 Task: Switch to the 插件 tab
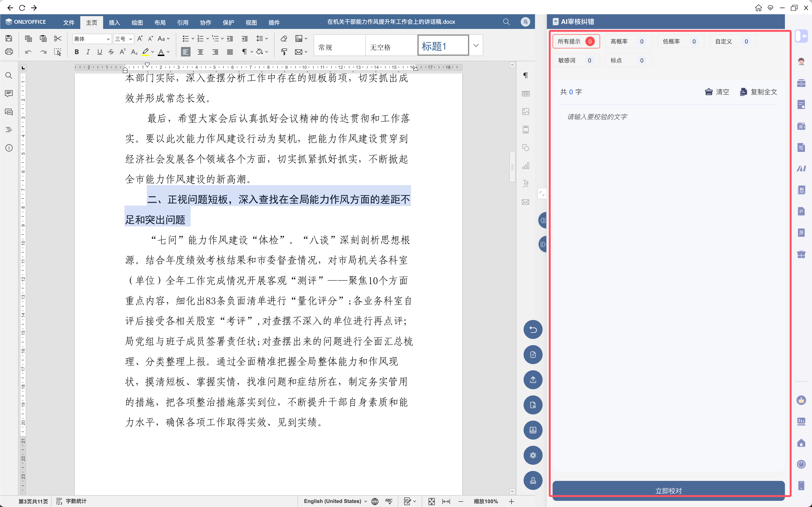tap(274, 23)
